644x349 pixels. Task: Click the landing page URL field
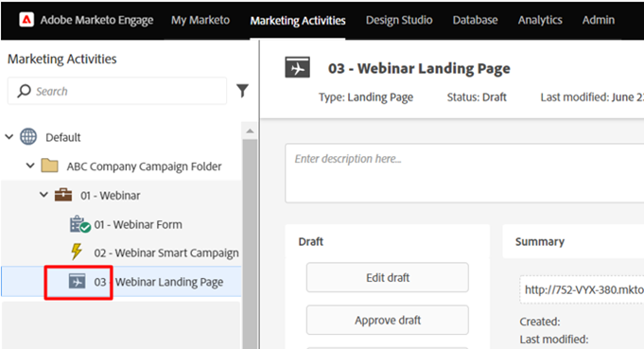[x=582, y=289]
